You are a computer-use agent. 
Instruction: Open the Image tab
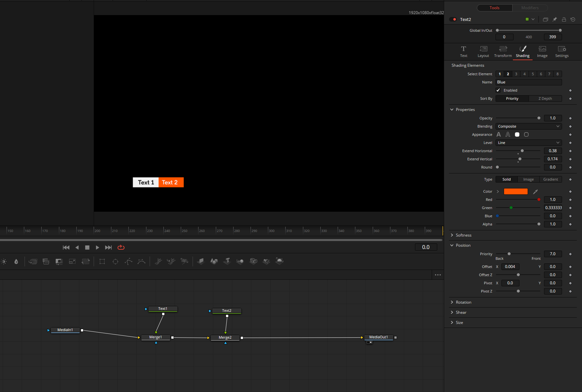542,52
